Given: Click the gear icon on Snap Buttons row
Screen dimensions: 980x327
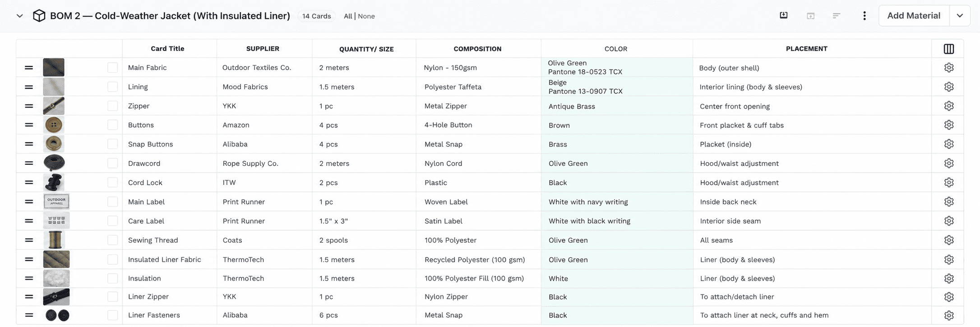Looking at the screenshot, I should coord(949,144).
